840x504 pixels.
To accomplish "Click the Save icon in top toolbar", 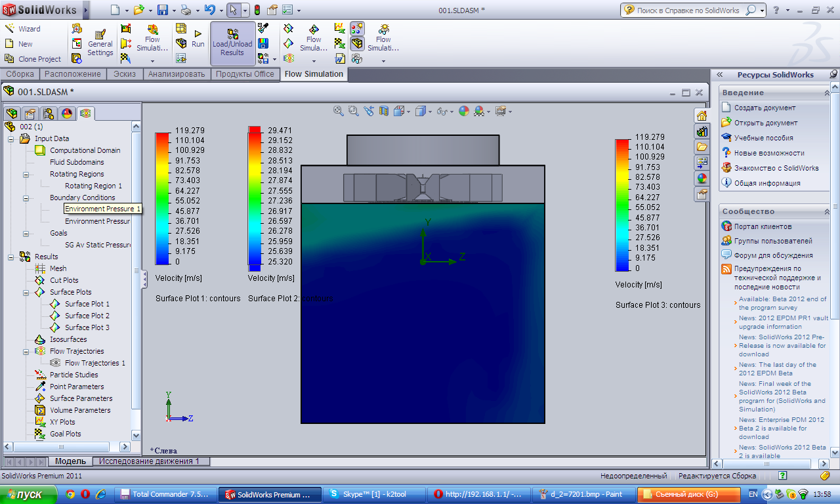I will tap(163, 10).
